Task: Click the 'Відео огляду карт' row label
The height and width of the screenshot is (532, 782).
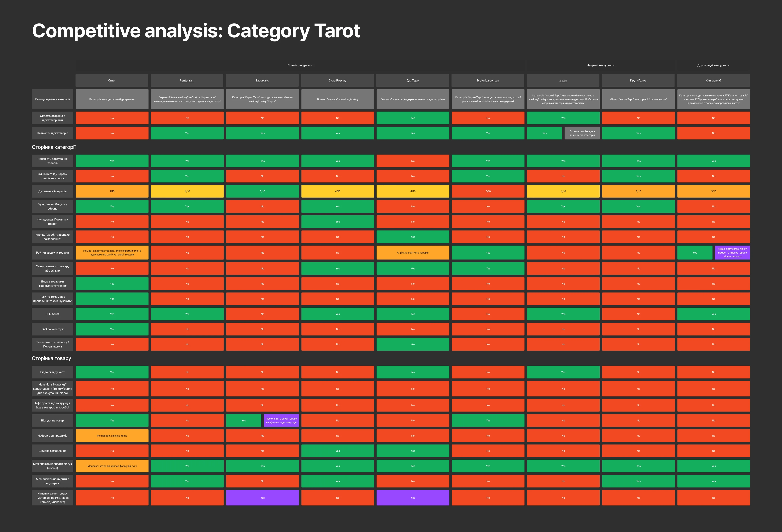Action: click(x=53, y=372)
